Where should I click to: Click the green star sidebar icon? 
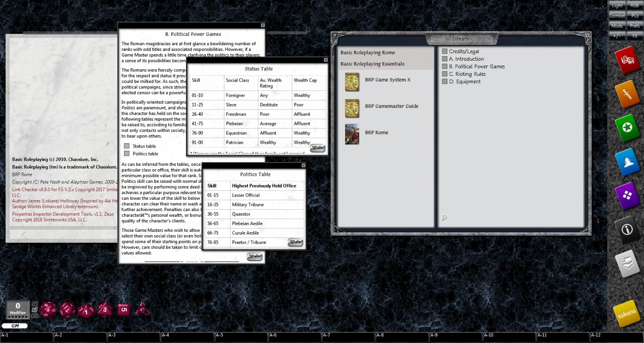pyautogui.click(x=628, y=128)
